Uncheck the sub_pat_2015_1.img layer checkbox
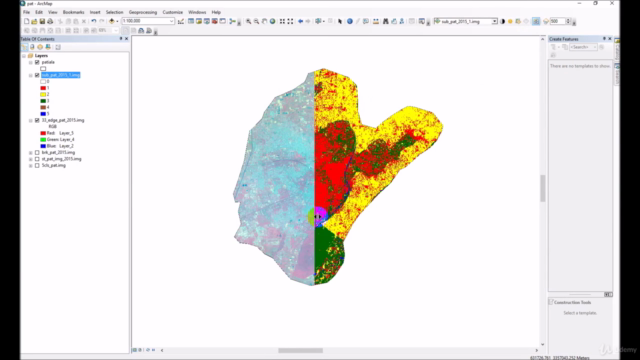The width and height of the screenshot is (640, 360). pos(37,75)
